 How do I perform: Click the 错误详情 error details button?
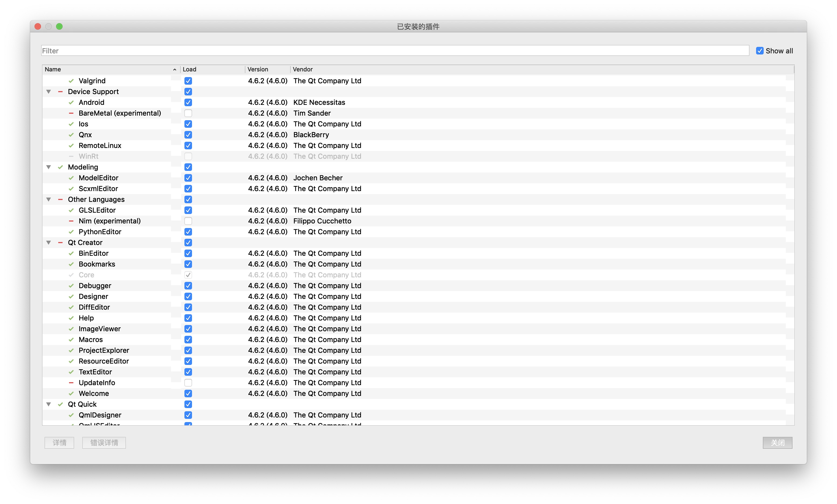coord(104,443)
